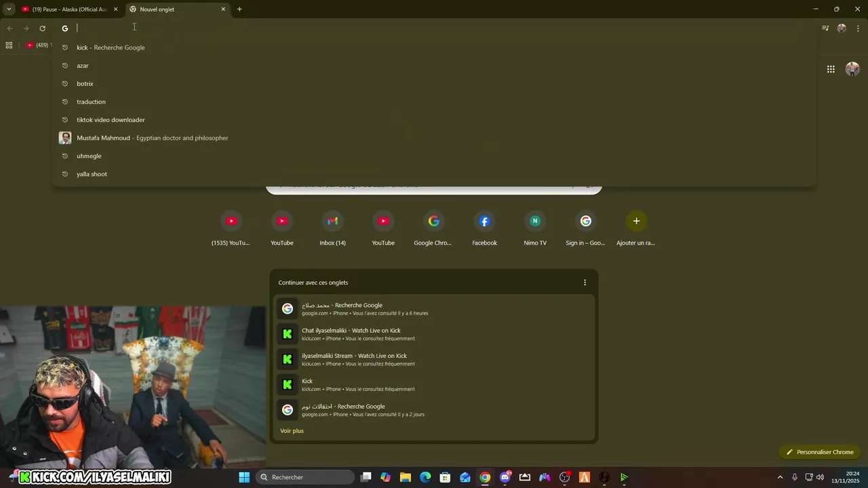Launch Copilot from the taskbar
This screenshot has width=868, height=488.
(386, 477)
